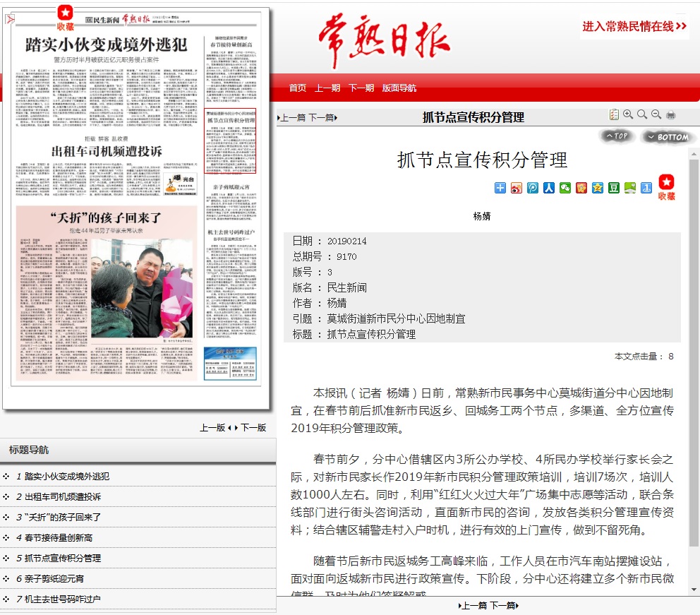Image resolution: width=700 pixels, height=615 pixels.
Task: Open headline 1 踏实小伙变成境外逃犯
Action: tap(67, 476)
